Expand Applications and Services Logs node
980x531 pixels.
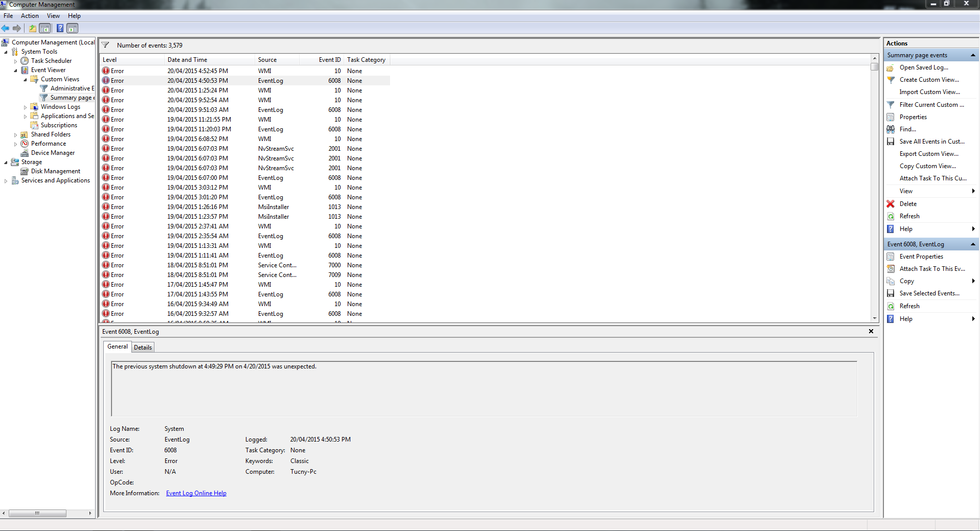pyautogui.click(x=25, y=116)
